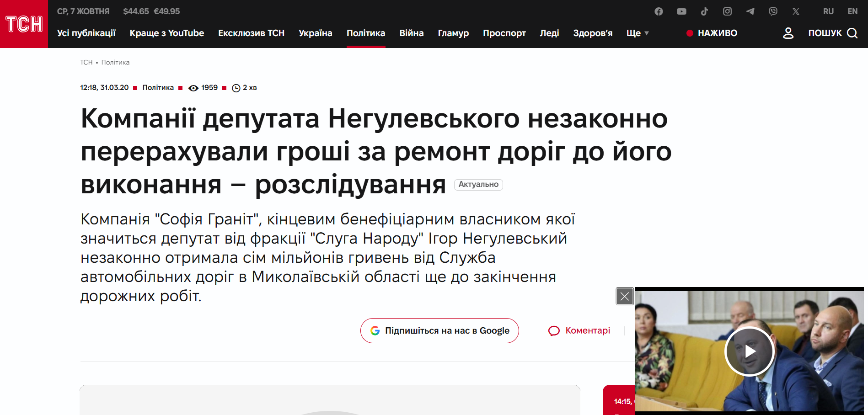Switch site language to RU

(x=828, y=11)
